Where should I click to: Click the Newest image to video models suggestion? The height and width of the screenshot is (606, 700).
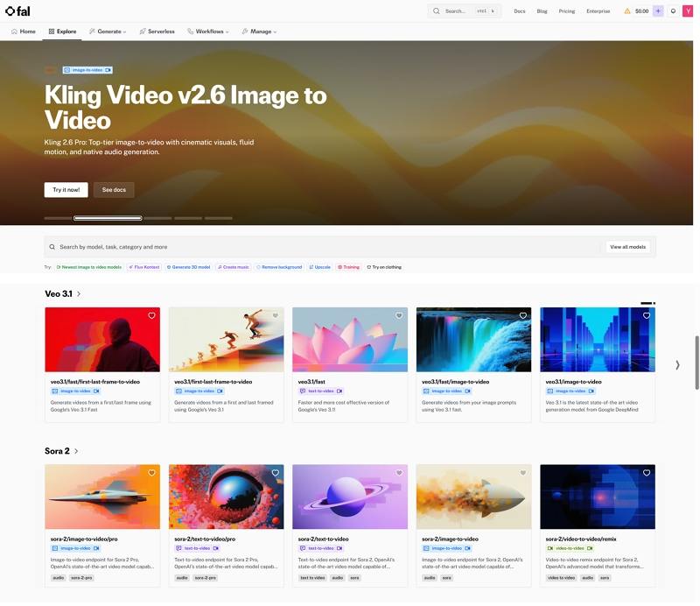pyautogui.click(x=89, y=267)
